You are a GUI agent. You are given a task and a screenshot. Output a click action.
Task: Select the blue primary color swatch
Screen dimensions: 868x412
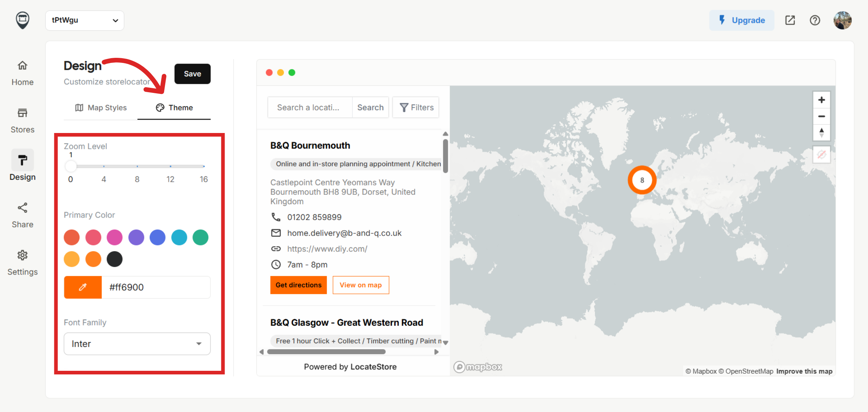pos(157,237)
